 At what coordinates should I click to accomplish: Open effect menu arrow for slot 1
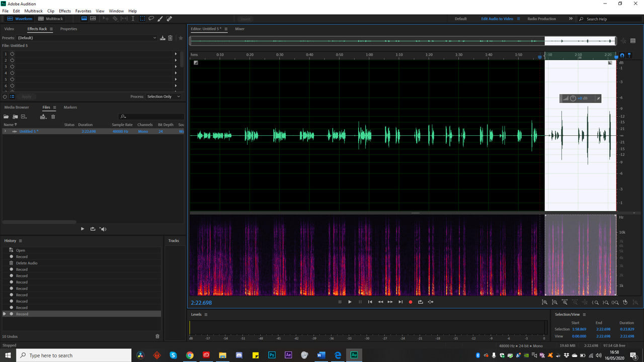click(x=176, y=54)
